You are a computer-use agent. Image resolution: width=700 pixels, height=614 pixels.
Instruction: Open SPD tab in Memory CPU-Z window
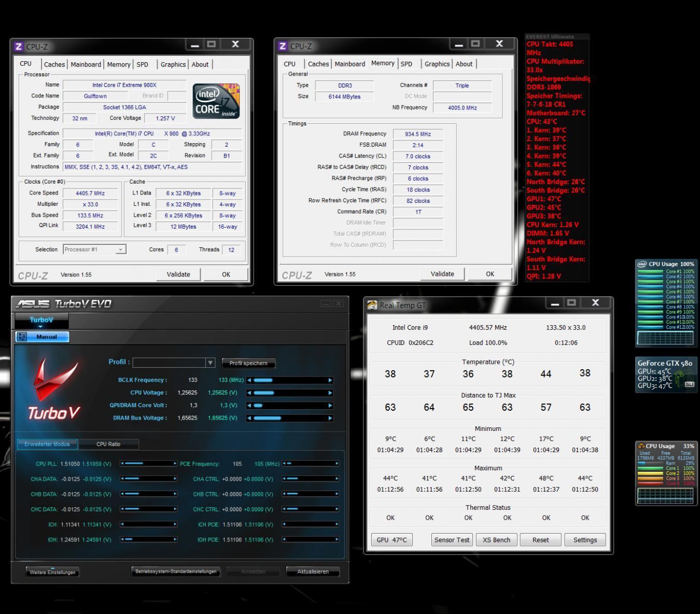(407, 64)
